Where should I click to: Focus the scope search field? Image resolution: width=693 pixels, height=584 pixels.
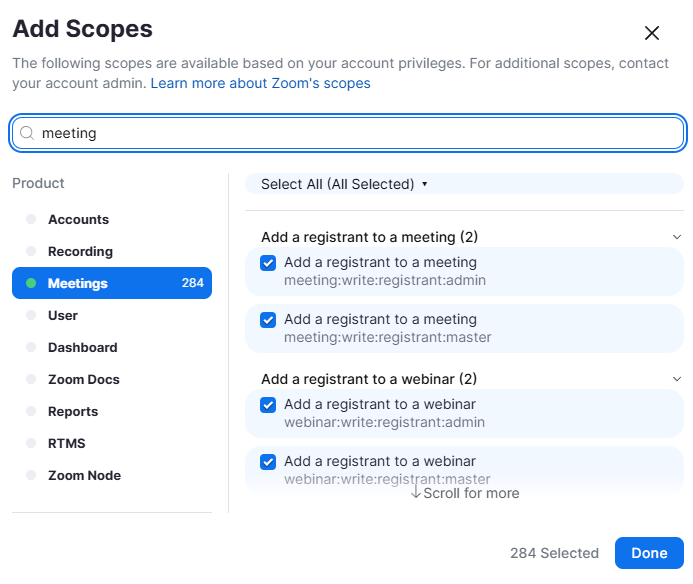[348, 133]
